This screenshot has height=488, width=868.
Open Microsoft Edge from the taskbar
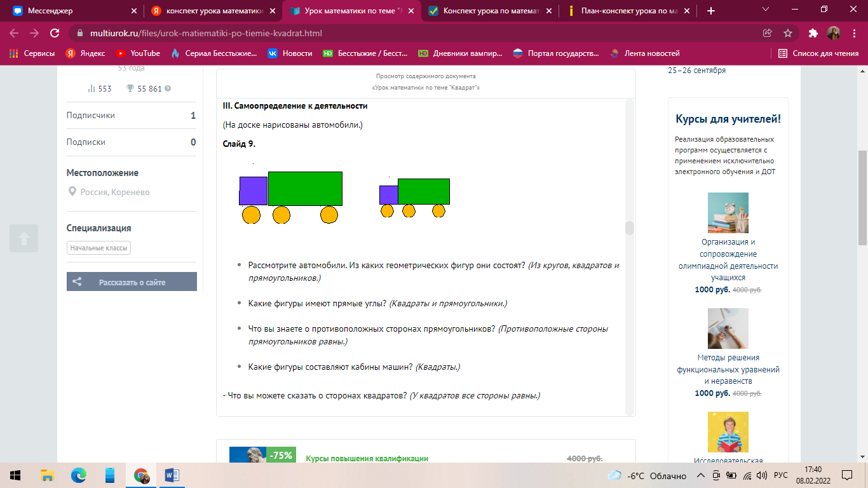[78, 475]
